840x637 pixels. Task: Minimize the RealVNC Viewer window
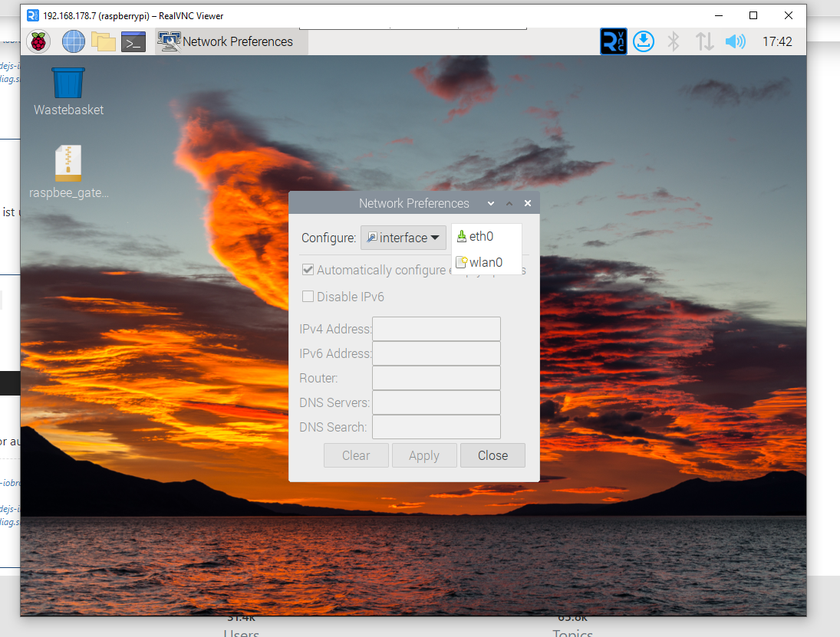click(x=719, y=15)
